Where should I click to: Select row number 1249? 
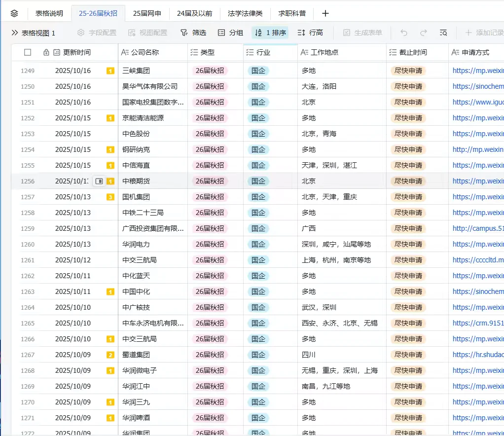(x=28, y=71)
